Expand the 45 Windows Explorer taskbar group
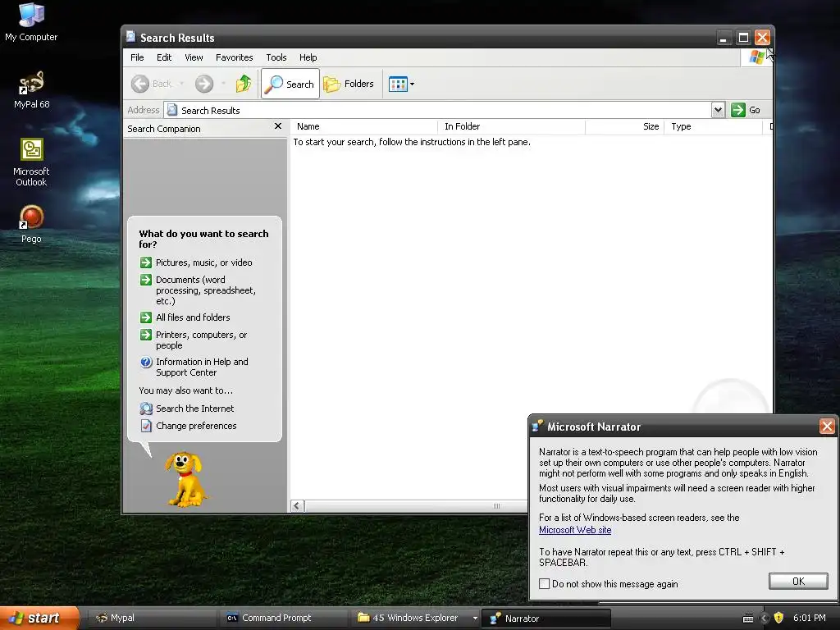Image resolution: width=840 pixels, height=630 pixels. 475,618
